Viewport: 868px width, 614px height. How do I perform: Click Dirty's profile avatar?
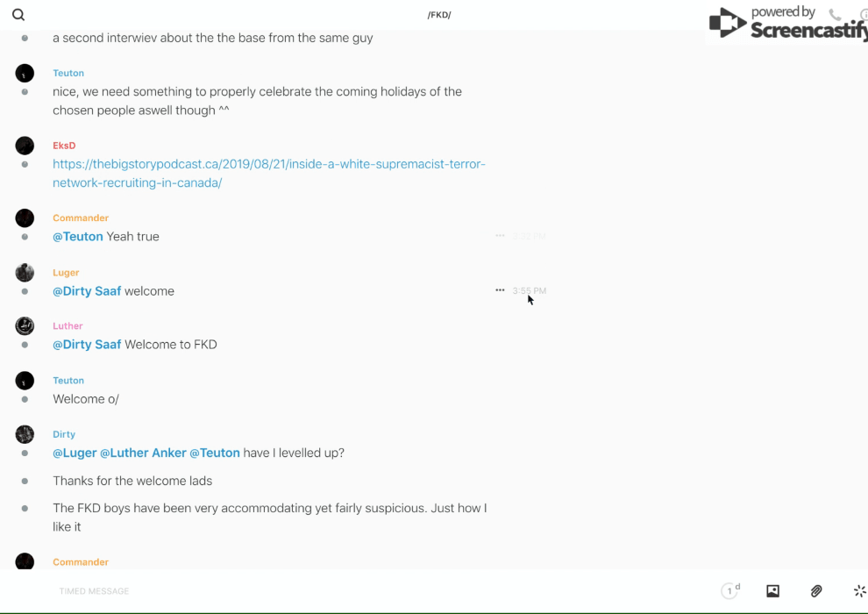[25, 434]
